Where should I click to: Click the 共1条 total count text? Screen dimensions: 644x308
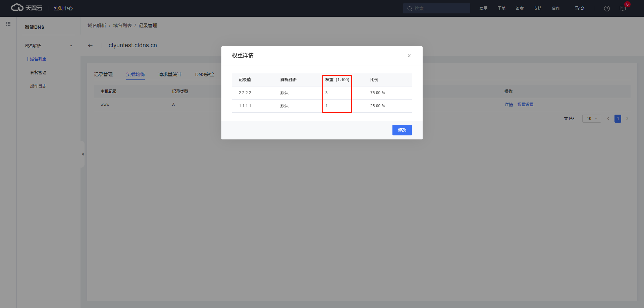pos(569,119)
